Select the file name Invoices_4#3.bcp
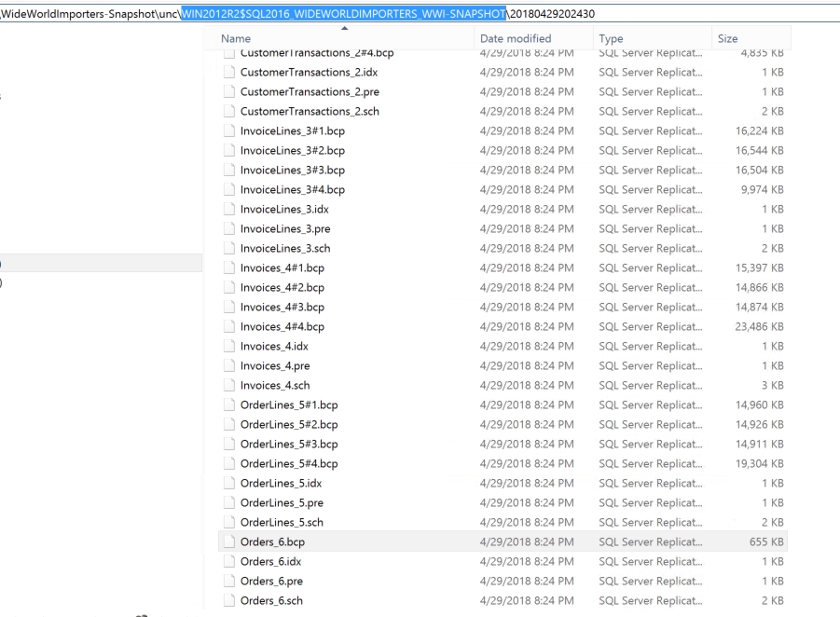This screenshot has width=840, height=617. (x=282, y=308)
